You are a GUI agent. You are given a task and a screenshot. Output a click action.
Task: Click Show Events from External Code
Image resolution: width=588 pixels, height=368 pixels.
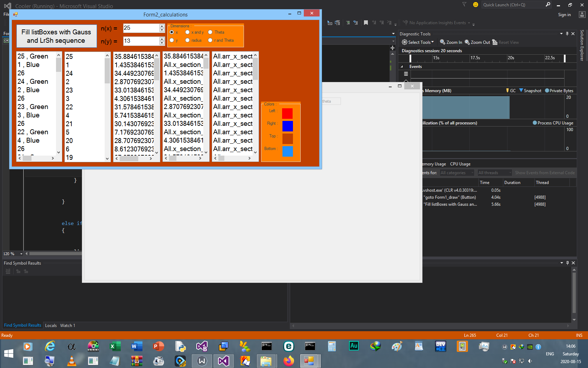coord(545,173)
